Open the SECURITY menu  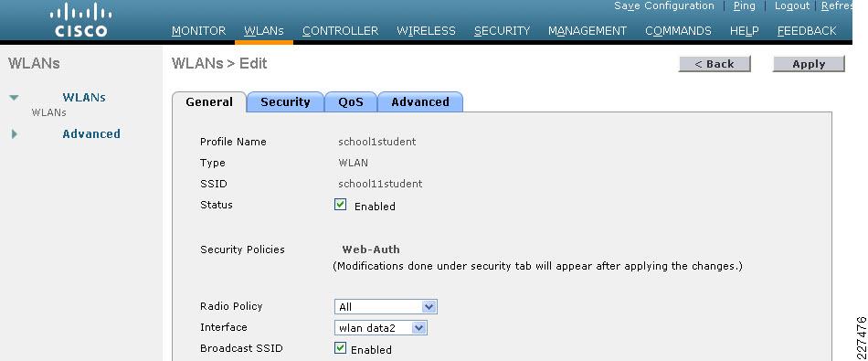(503, 31)
